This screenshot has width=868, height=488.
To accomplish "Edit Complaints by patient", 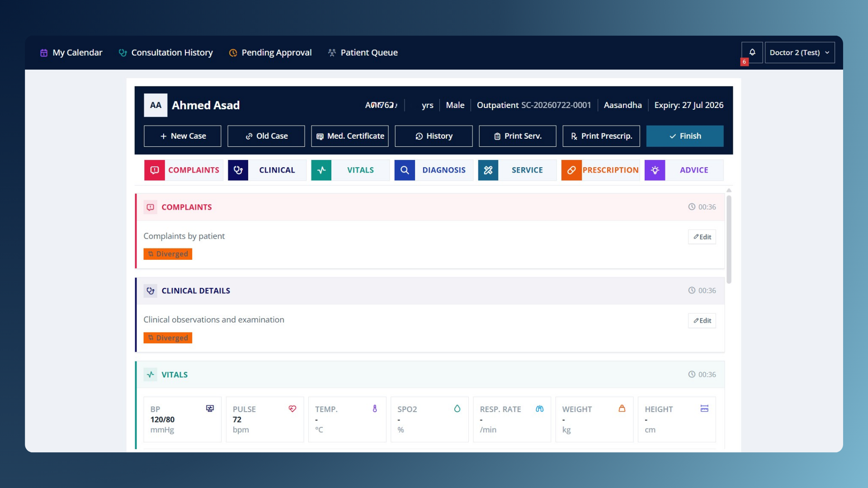I will pyautogui.click(x=702, y=237).
